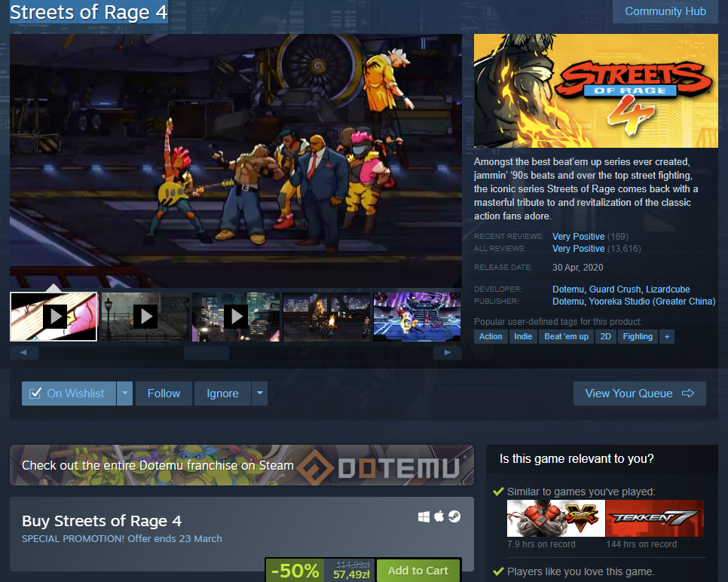Open the Dotemu publisher link
Screen dimensions: 728x582
(567, 301)
